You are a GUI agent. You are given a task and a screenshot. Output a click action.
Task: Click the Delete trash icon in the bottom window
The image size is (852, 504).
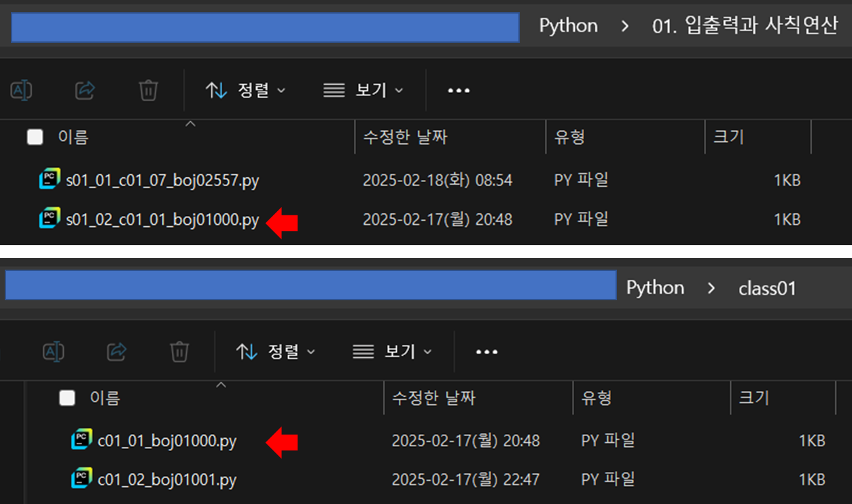(x=179, y=351)
